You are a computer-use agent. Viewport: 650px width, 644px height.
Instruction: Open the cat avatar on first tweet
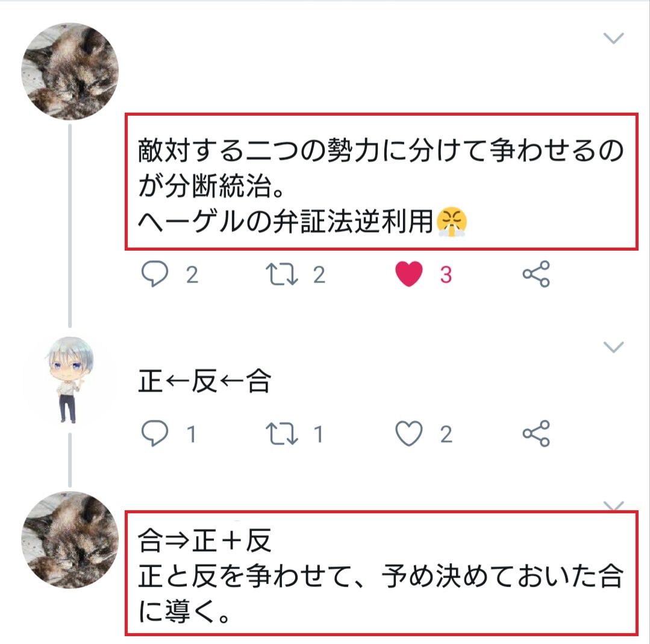70,71
